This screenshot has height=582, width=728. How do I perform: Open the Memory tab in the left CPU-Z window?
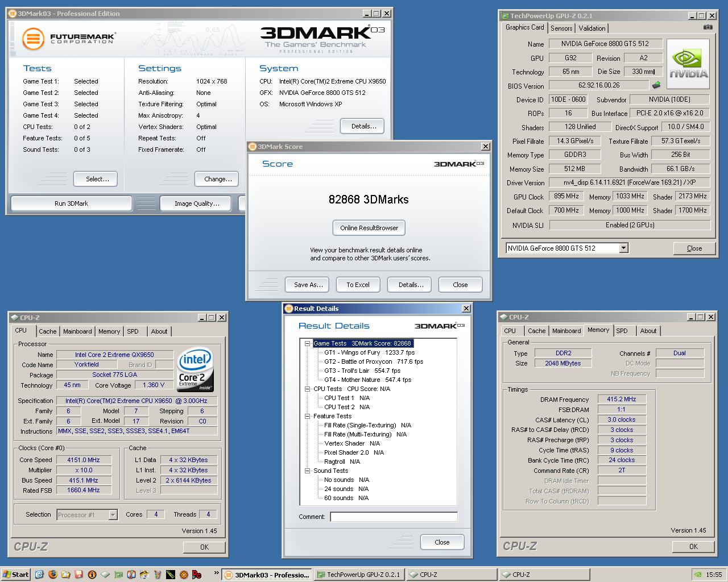[109, 331]
